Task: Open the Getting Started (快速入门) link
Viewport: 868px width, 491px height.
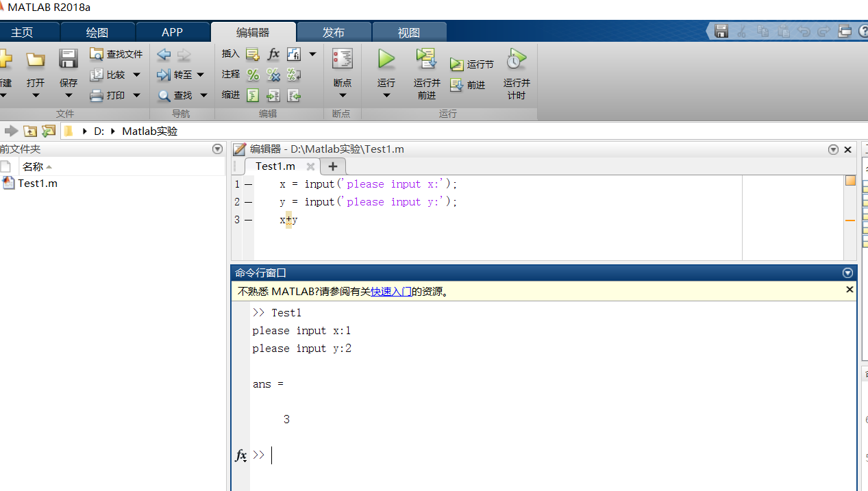Action: (x=391, y=291)
